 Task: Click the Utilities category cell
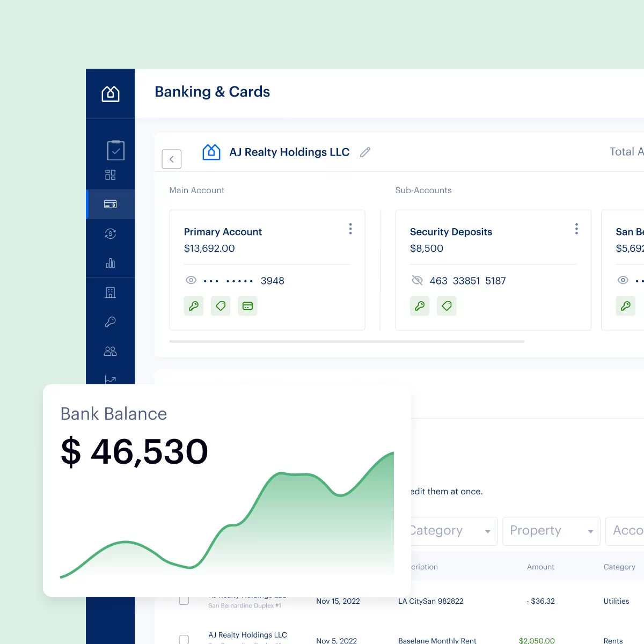click(616, 601)
